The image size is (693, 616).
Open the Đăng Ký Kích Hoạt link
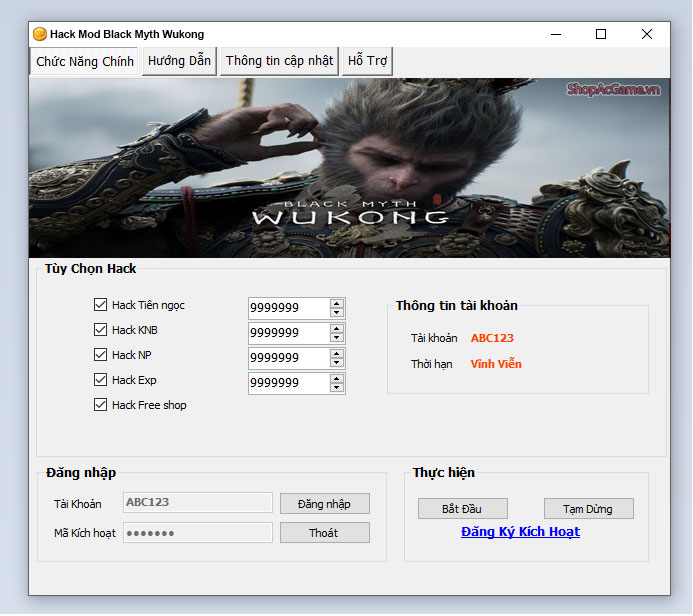click(x=520, y=532)
